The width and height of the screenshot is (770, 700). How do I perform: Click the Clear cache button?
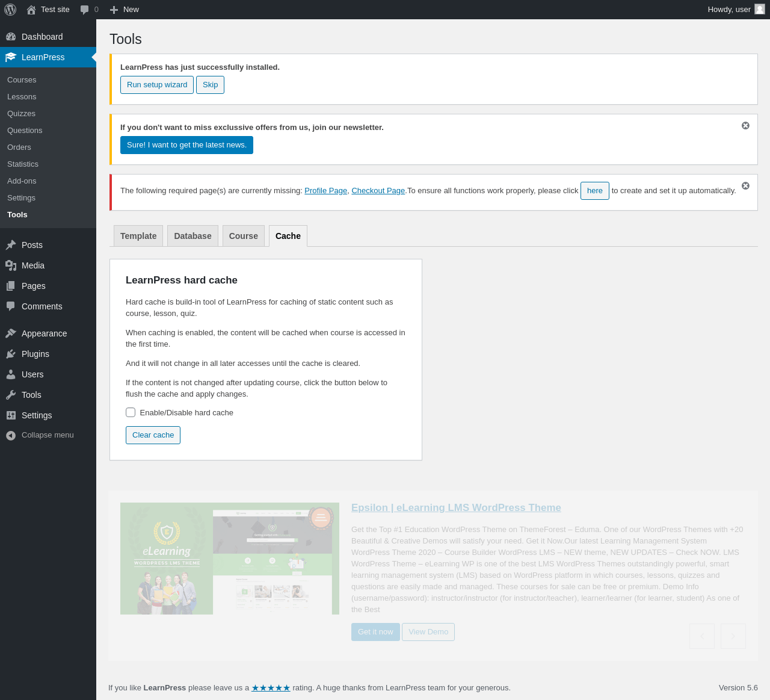pos(153,435)
